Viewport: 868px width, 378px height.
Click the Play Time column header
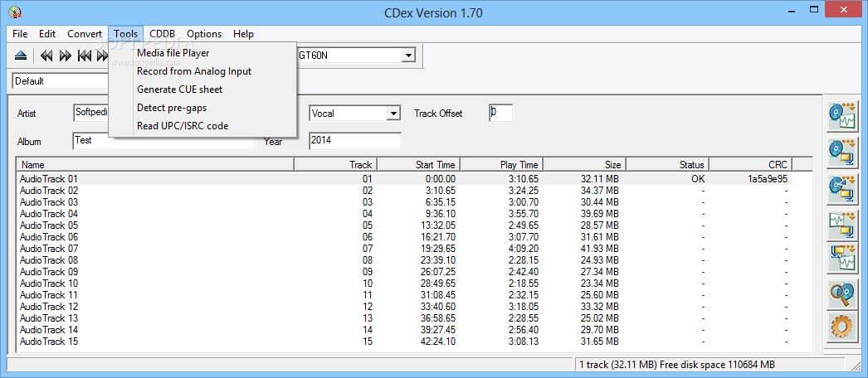(501, 165)
